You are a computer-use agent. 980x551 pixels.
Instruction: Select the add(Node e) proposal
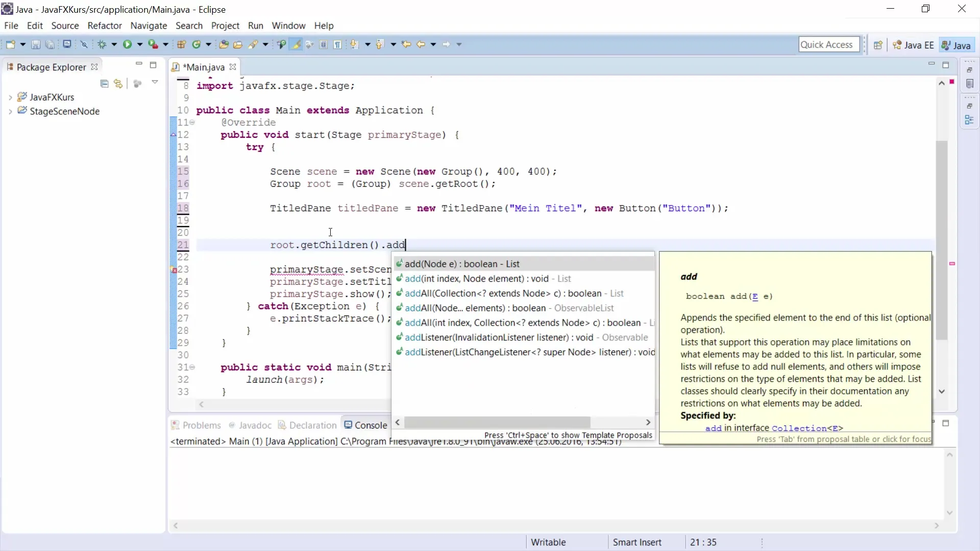pos(524,264)
